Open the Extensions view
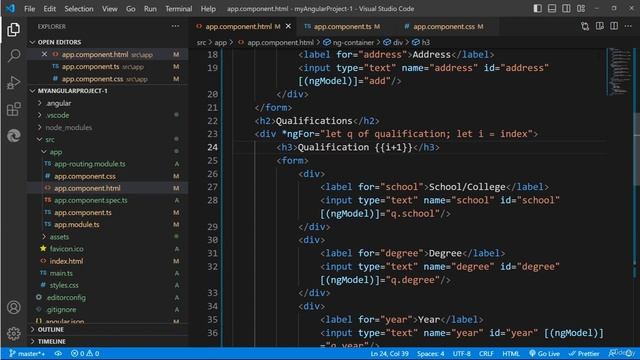This screenshot has width=640, height=360. point(13,109)
